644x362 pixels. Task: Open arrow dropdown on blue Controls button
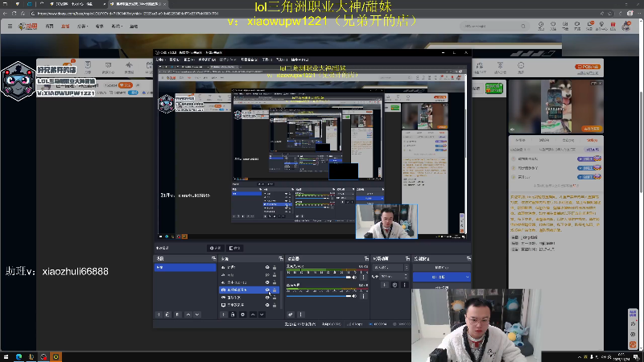coord(467,277)
